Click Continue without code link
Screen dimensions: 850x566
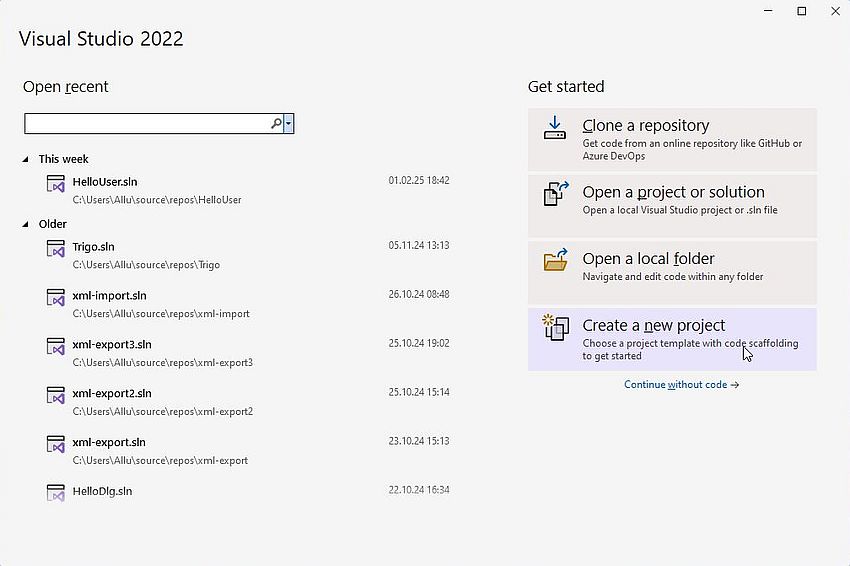pyautogui.click(x=681, y=384)
